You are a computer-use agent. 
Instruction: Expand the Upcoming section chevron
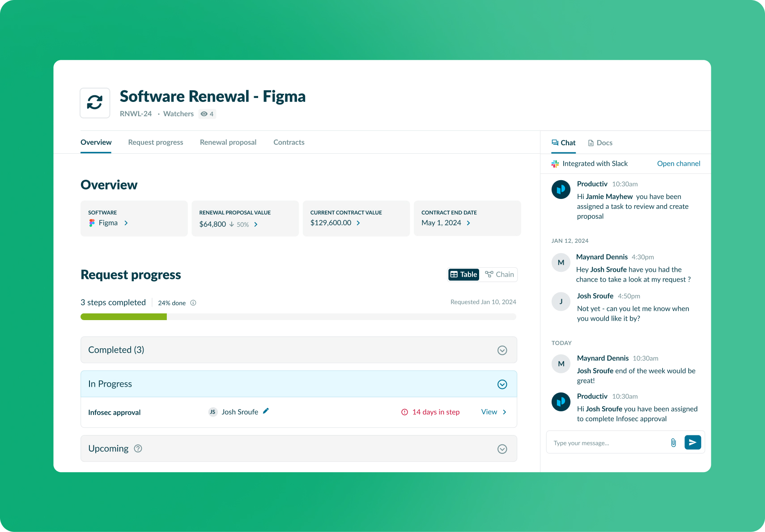(x=502, y=449)
